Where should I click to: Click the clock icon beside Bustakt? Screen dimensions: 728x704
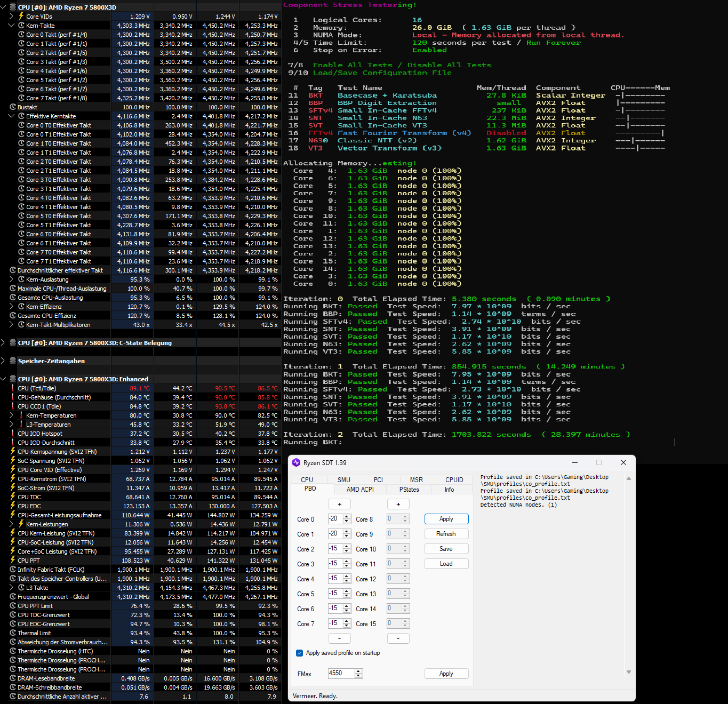click(13, 107)
